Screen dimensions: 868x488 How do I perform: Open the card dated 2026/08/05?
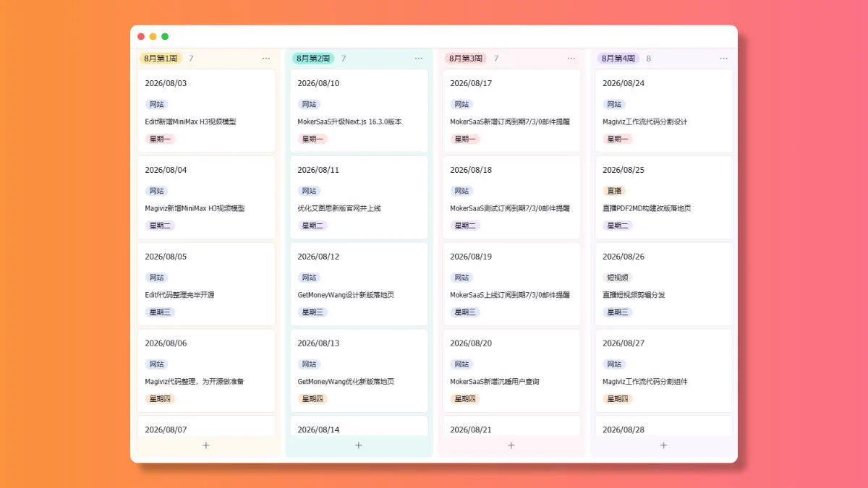pyautogui.click(x=206, y=284)
